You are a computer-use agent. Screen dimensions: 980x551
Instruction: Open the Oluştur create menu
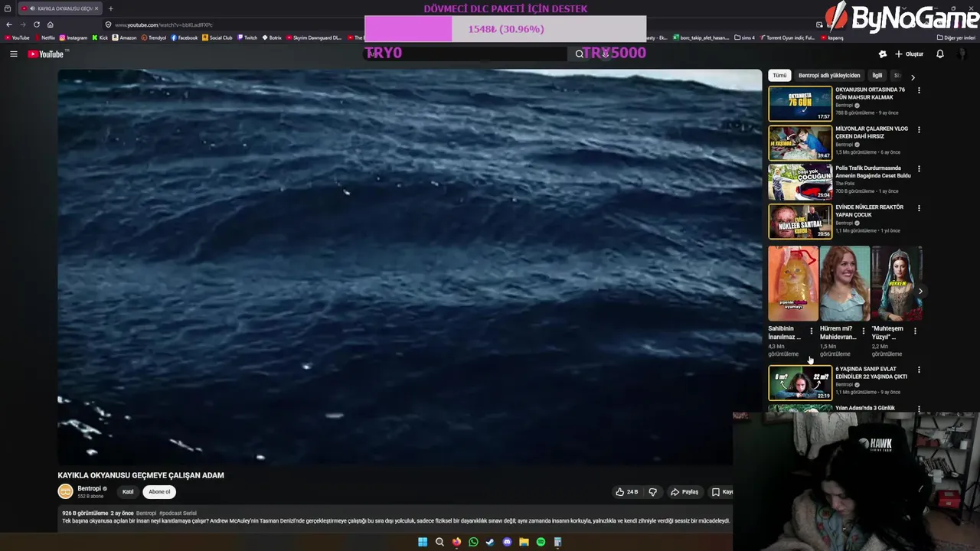[x=909, y=54]
